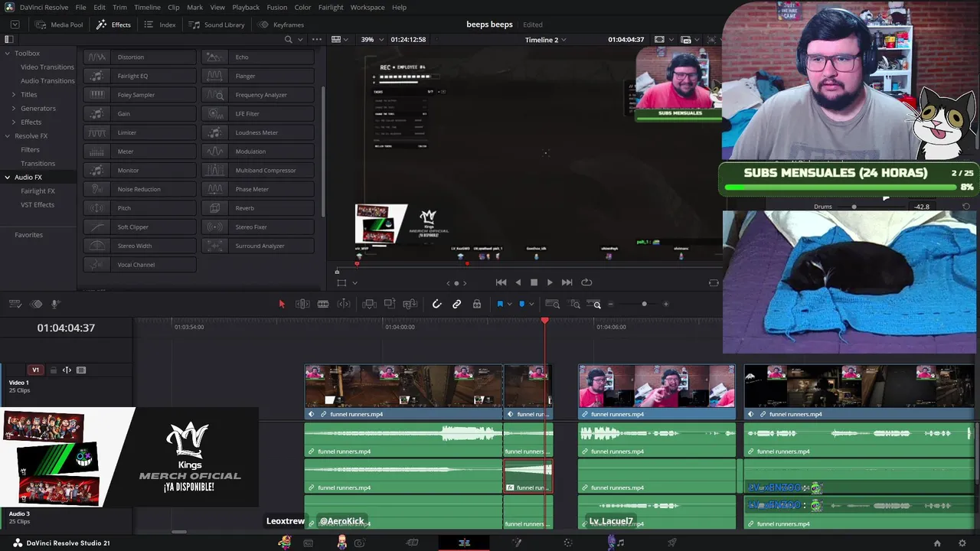This screenshot has width=980, height=551.
Task: Switch to the Fusion page icon
Action: click(517, 543)
